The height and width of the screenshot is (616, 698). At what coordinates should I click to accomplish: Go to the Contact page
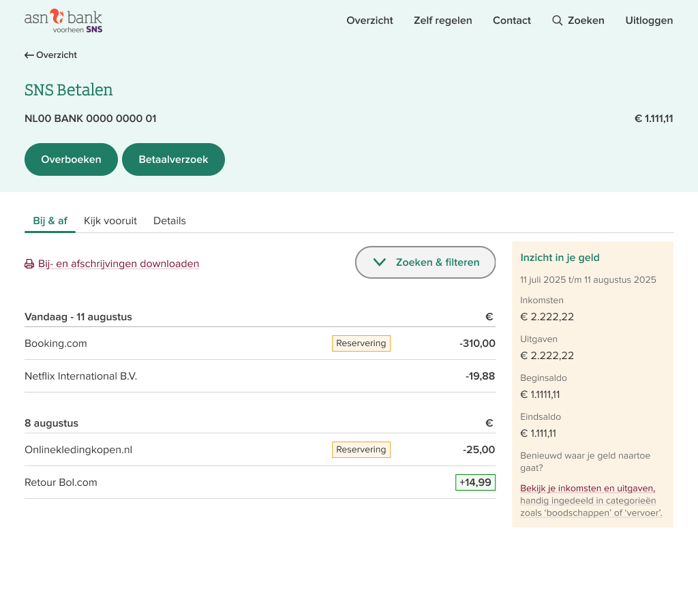(x=511, y=20)
